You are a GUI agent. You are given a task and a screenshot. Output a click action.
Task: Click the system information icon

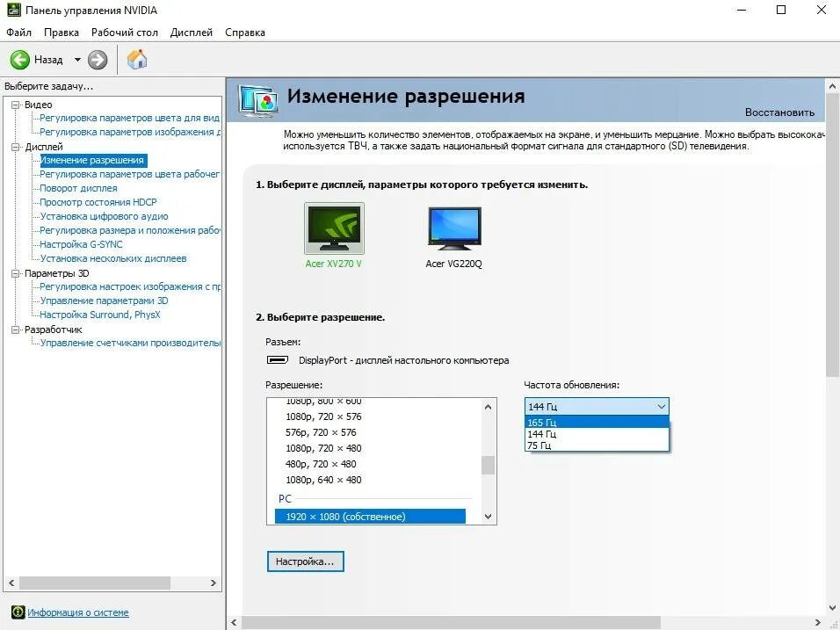(18, 612)
